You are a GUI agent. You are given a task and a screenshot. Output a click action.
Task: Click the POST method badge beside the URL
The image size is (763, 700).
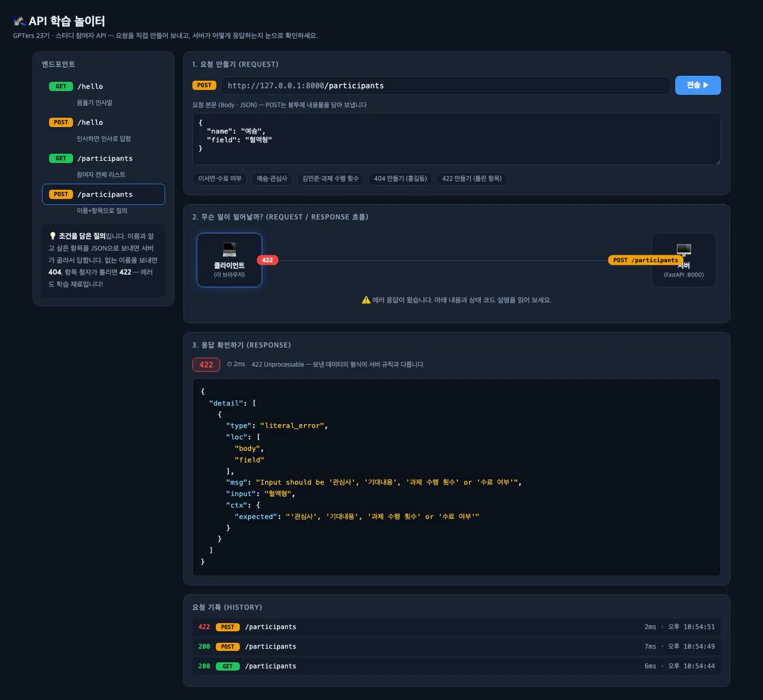[204, 85]
